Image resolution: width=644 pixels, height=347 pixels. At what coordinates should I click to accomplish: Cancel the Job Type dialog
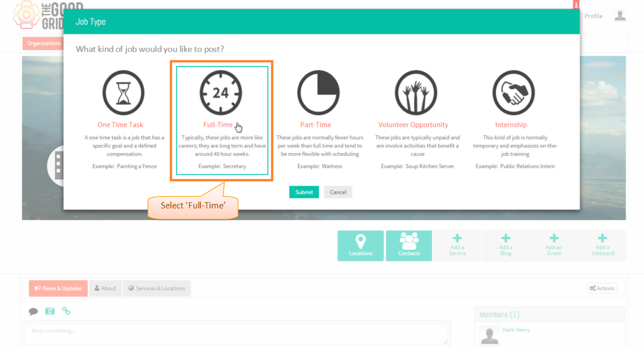click(338, 192)
